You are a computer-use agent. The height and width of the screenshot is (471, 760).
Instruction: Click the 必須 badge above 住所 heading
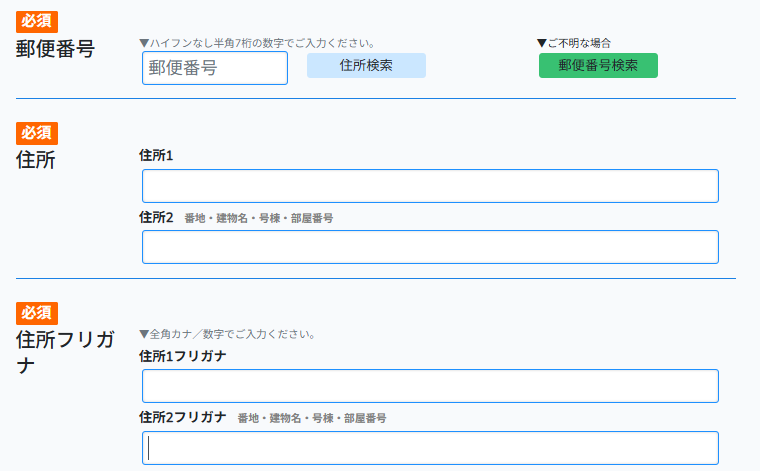pyautogui.click(x=37, y=133)
